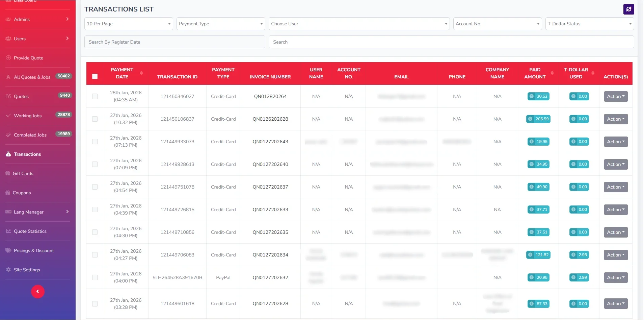Open Completed Jobs in sidebar

click(x=30, y=135)
